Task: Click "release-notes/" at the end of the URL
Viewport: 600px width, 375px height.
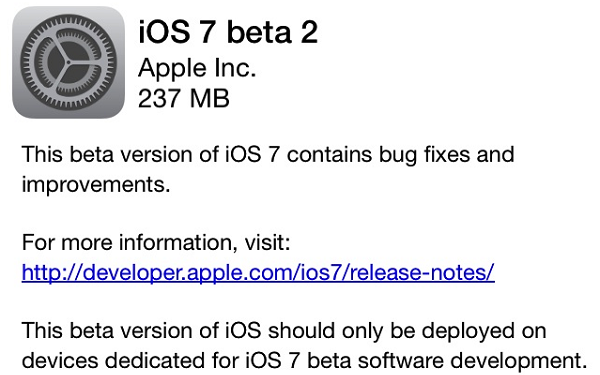Action: point(422,273)
